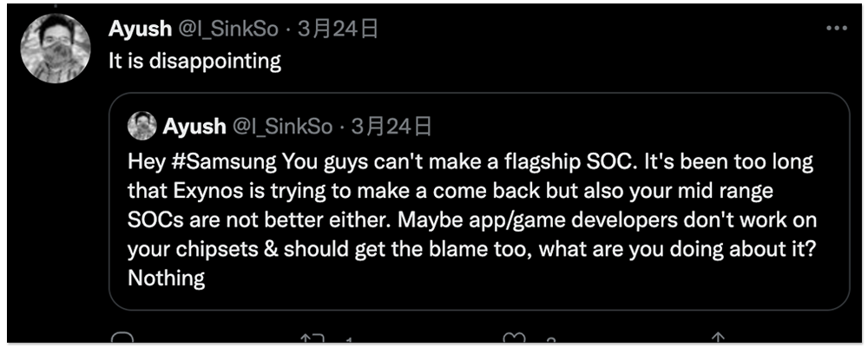Open the small avatar in quoted tweet
Viewport: 868px width, 347px height.
(141, 127)
